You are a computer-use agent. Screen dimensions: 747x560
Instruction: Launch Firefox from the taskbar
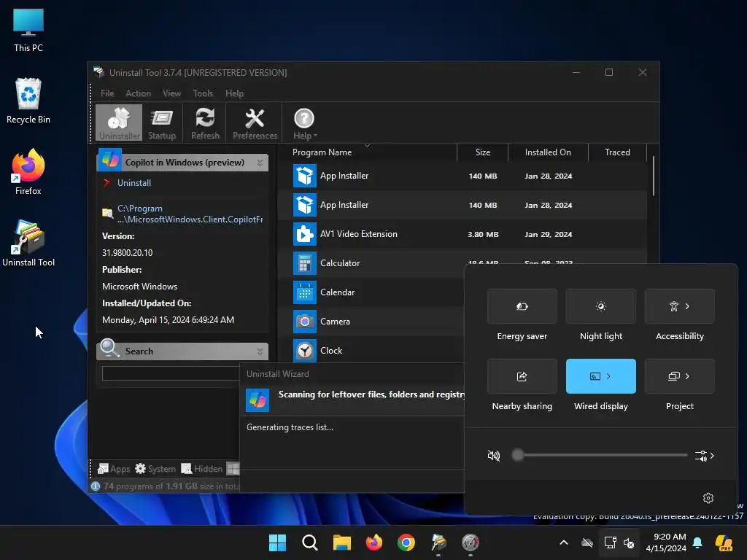(374, 542)
